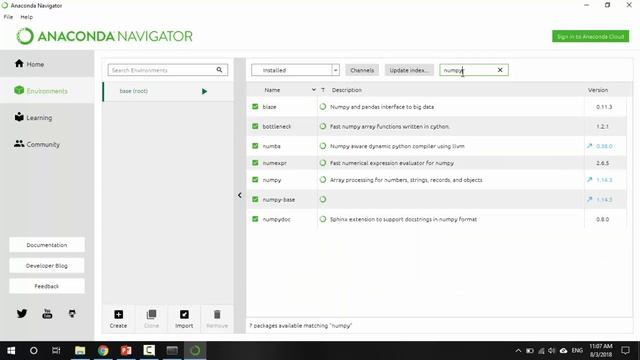
Task: Go to the Home section
Action: click(x=47, y=64)
